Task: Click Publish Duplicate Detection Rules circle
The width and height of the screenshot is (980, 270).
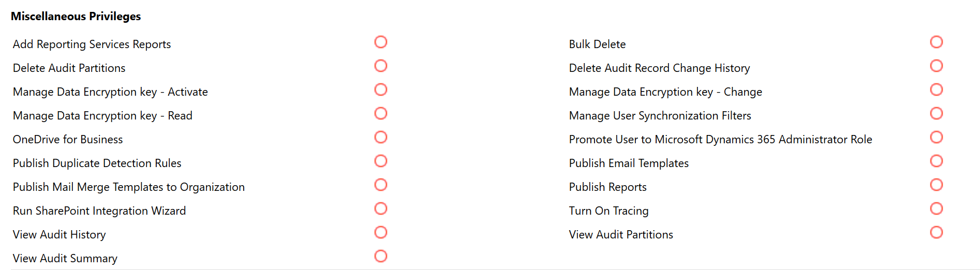Action: pos(381,161)
